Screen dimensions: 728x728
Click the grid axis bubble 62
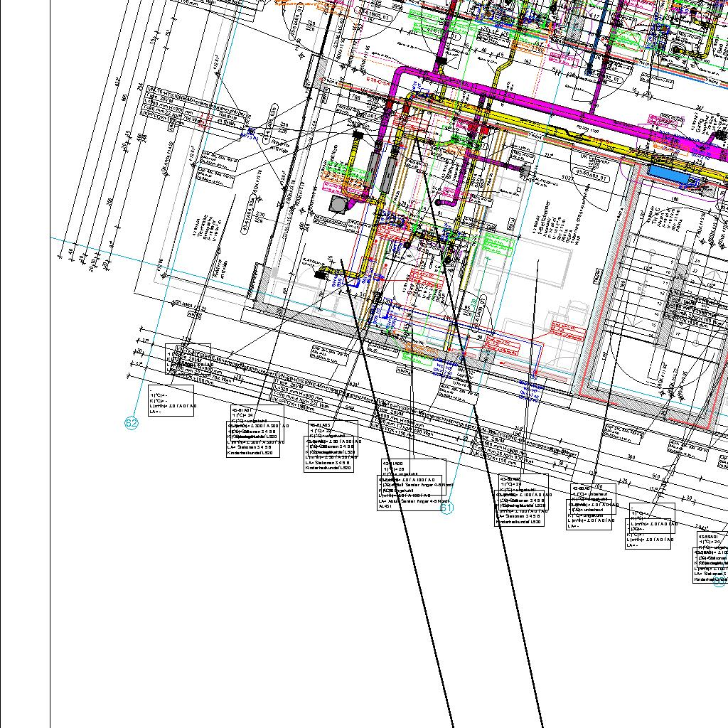click(132, 423)
